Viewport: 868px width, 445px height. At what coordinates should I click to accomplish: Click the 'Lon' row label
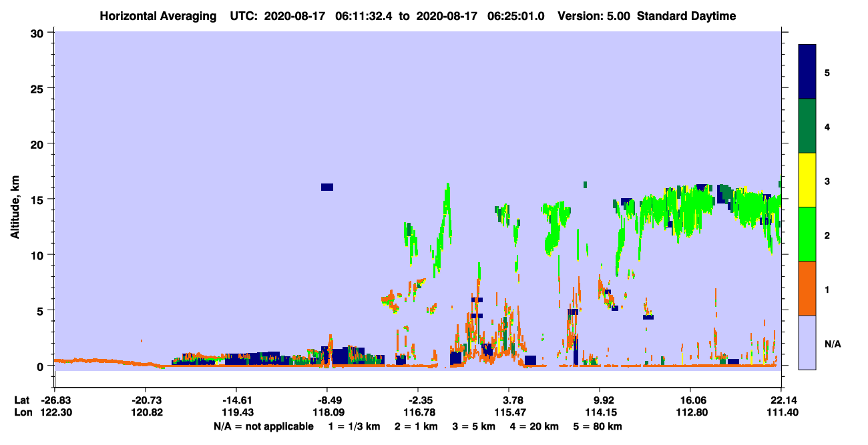pos(22,412)
